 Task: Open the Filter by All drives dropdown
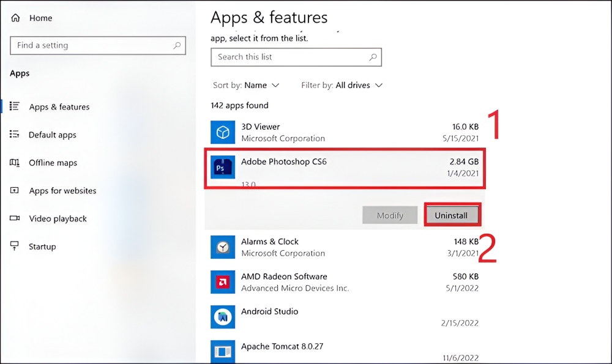(341, 85)
